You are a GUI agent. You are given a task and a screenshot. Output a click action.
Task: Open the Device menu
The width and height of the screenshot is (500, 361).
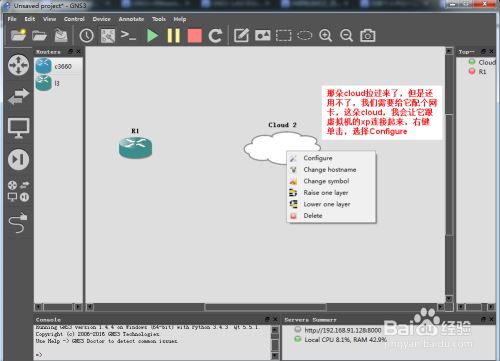click(x=102, y=19)
